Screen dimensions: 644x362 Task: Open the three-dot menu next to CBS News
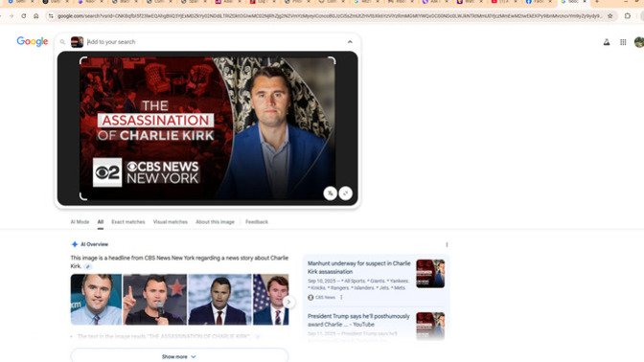pos(341,297)
